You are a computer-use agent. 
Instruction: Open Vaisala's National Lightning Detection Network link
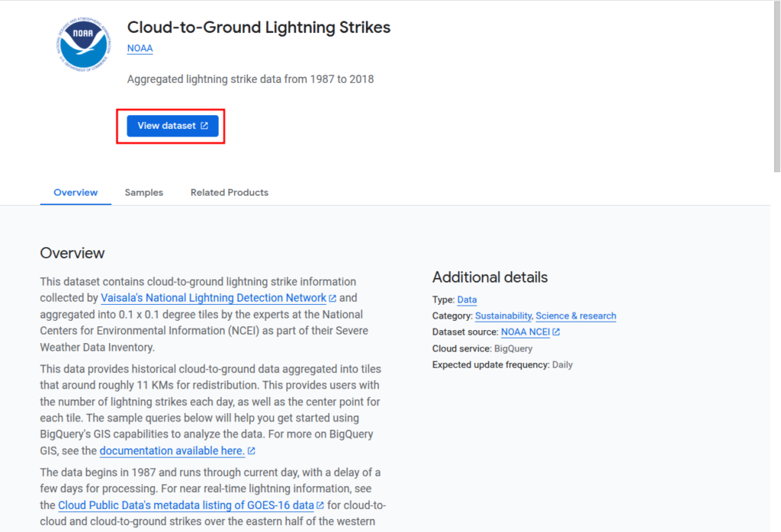tap(214, 298)
